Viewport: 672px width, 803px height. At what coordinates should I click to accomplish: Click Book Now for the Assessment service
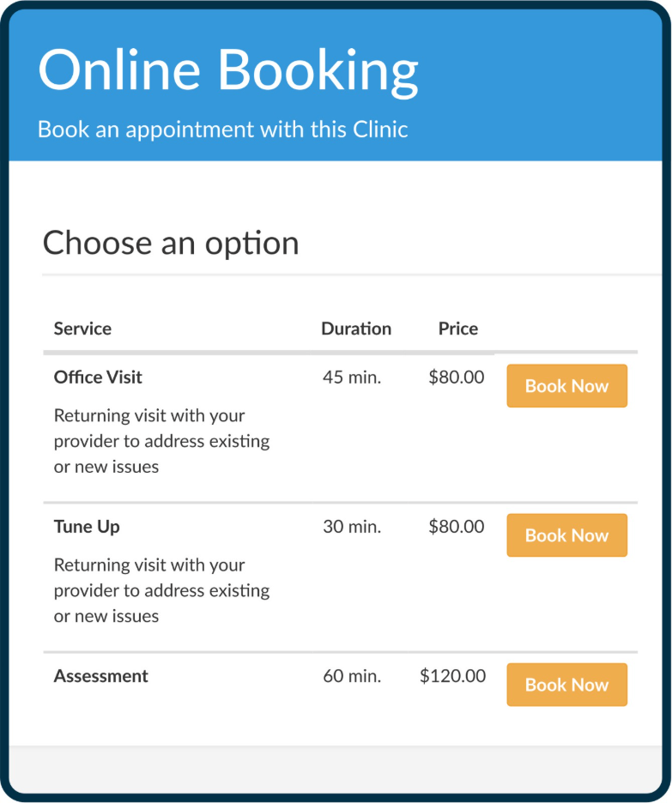[x=566, y=685]
